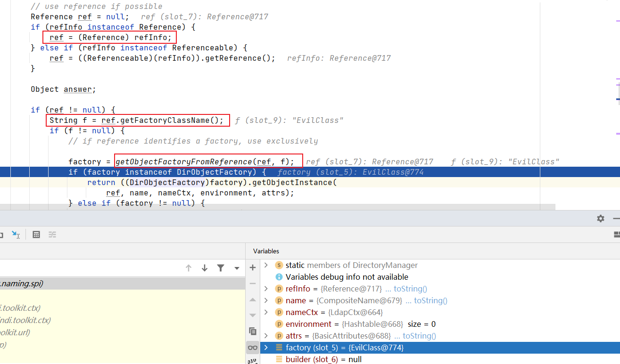Select the stack frame ending 'indi.toolkit.ctx)'
The width and height of the screenshot is (620, 364).
[123, 320]
